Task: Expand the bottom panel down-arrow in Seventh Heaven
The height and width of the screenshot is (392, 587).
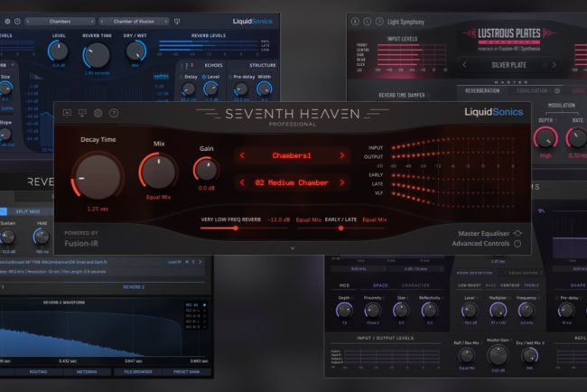Action: tap(293, 248)
